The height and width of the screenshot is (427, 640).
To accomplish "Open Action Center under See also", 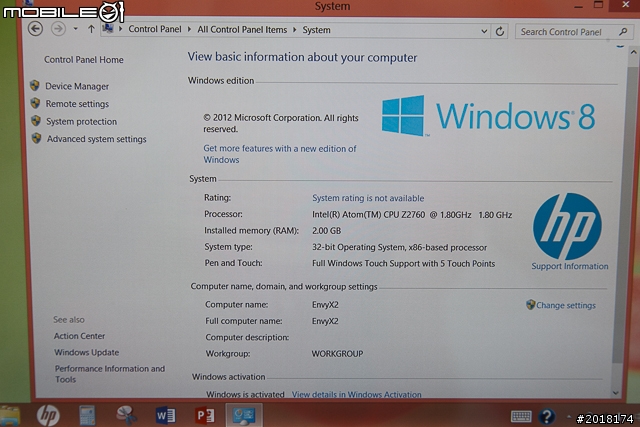I will (x=79, y=336).
